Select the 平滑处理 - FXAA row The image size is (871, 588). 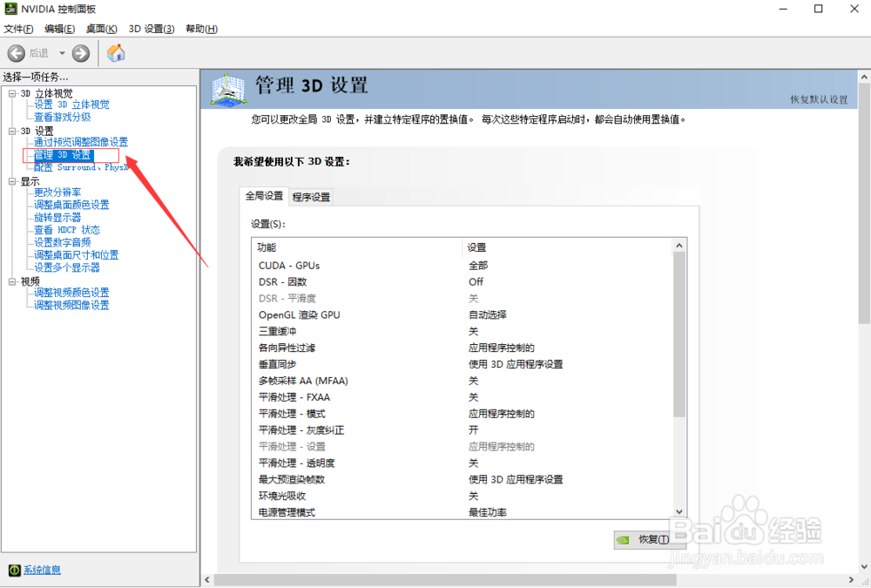[463, 397]
